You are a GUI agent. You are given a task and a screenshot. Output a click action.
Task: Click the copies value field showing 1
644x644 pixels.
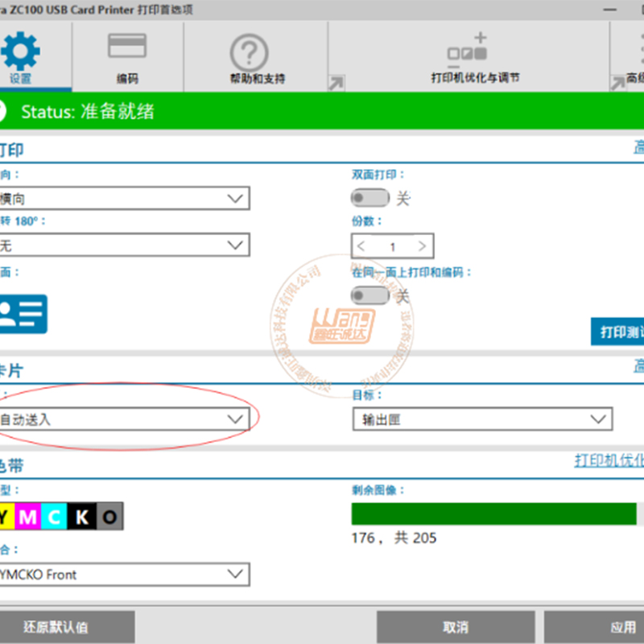(392, 247)
